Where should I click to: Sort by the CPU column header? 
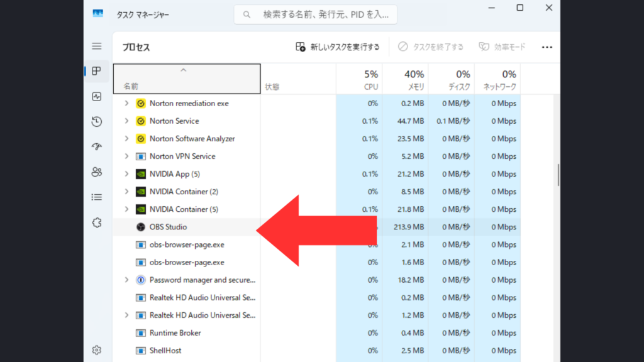359,79
